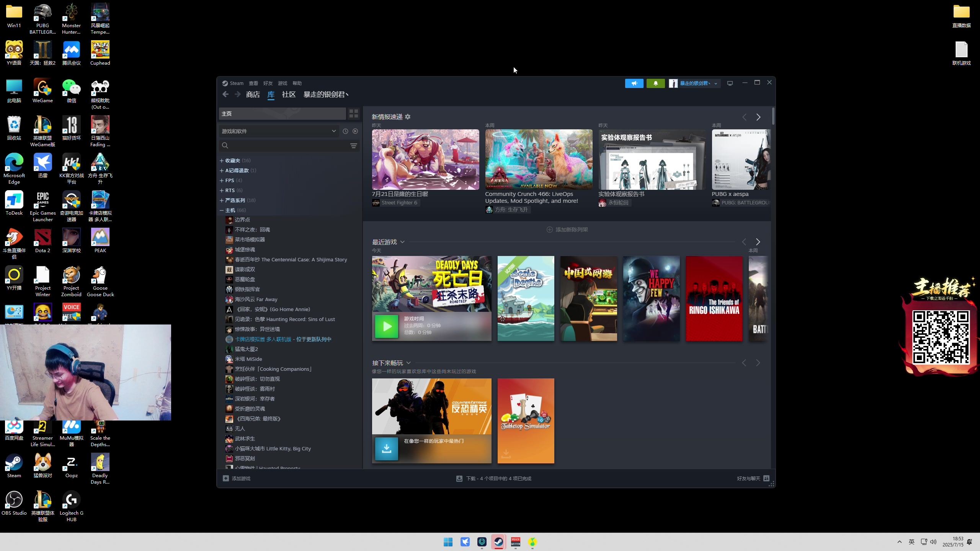
Task: Go back with the Steam back arrow
Action: 225,95
